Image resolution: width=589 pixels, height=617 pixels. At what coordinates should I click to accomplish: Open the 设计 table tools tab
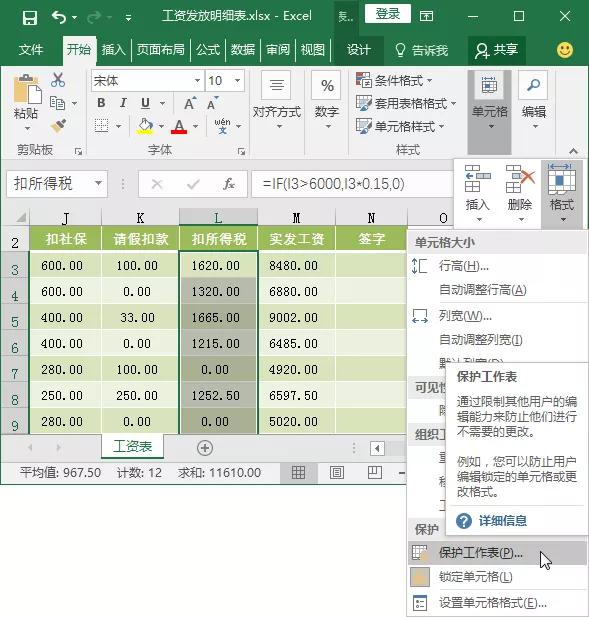tap(358, 50)
